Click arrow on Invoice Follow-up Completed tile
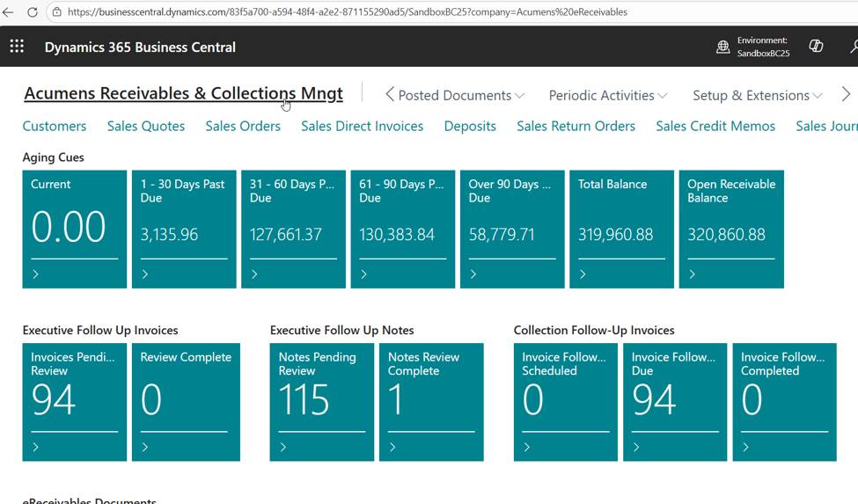Screen dimensions: 858x504 click(x=746, y=447)
